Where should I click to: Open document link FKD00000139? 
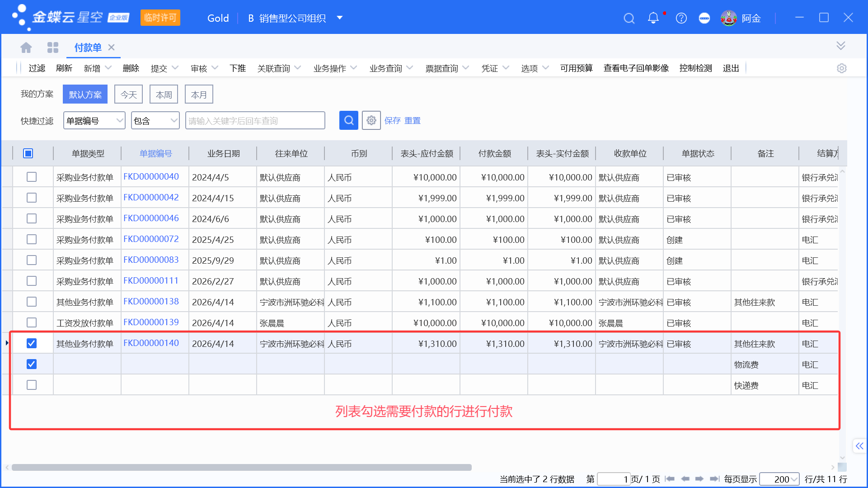tap(151, 322)
